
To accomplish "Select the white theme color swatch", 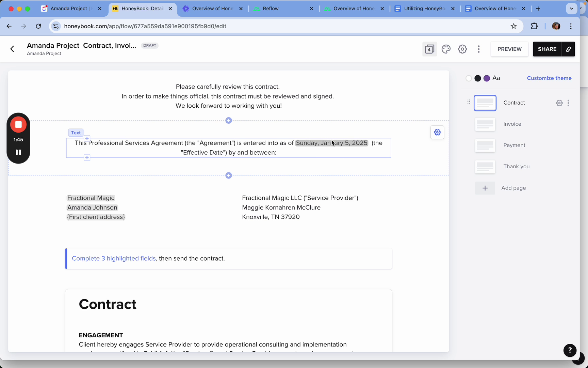I will [469, 78].
